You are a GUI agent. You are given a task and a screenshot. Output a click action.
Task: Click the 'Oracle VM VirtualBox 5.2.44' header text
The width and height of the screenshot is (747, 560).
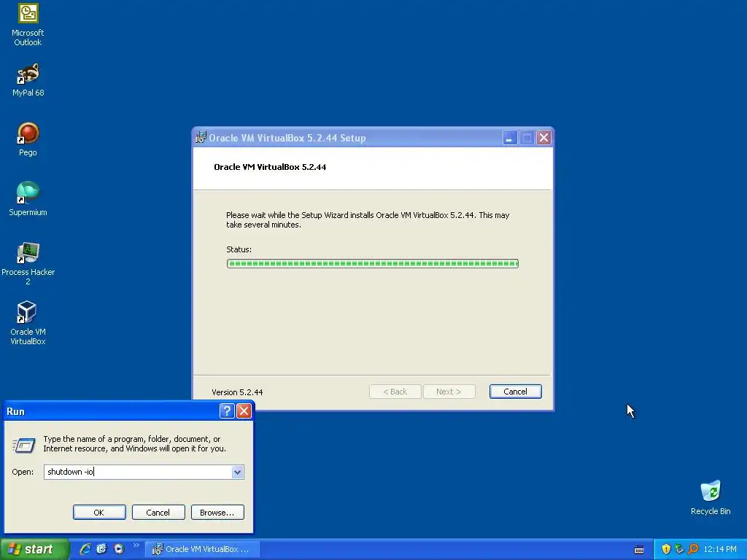coord(270,167)
